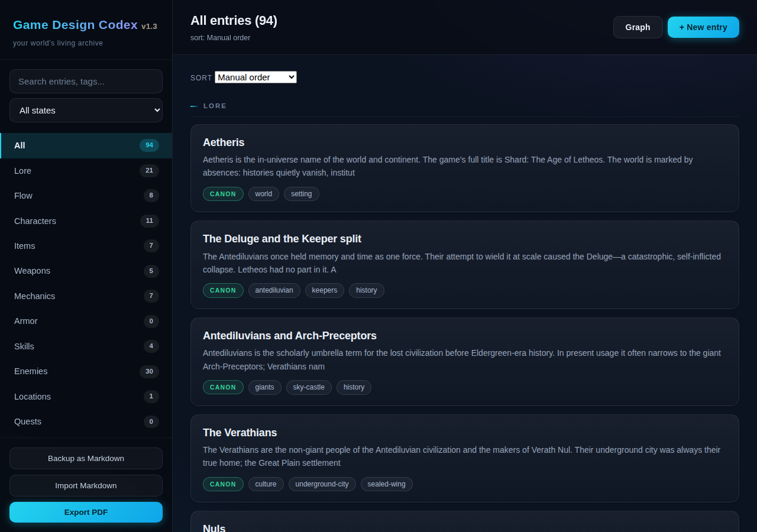
Task: Select the keepers tag
Action: 325,290
